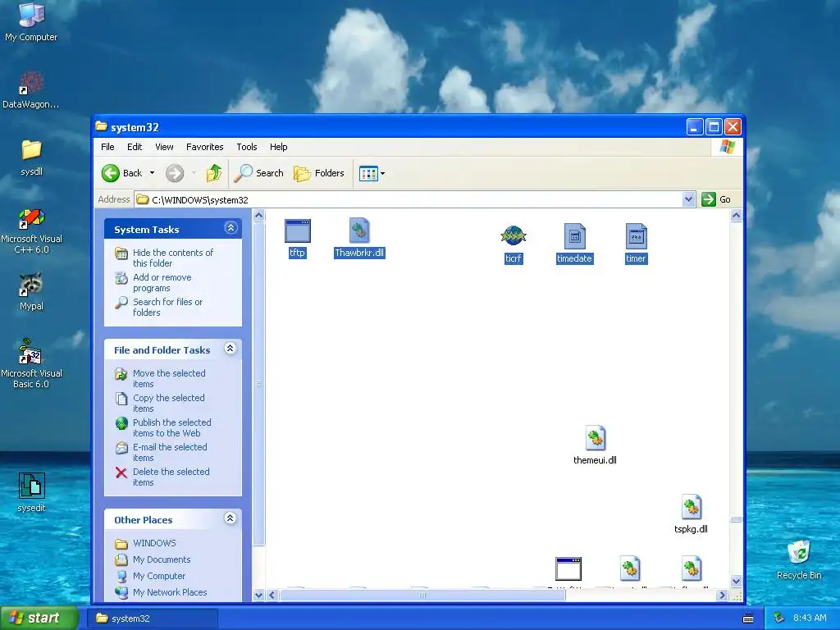Select the Mypal desktop shortcut
The image size is (840, 630).
coord(31,291)
